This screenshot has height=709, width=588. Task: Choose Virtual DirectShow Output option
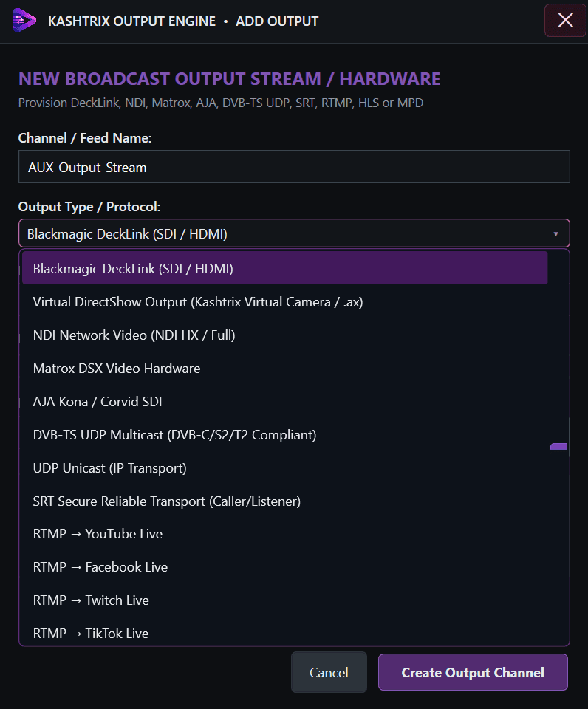[285, 301]
